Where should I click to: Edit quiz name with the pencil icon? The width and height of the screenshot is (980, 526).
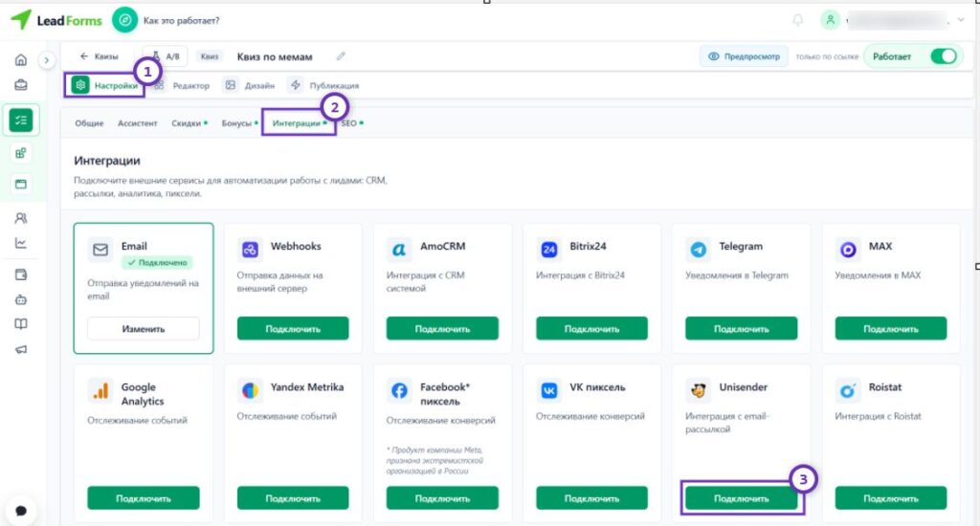click(341, 56)
